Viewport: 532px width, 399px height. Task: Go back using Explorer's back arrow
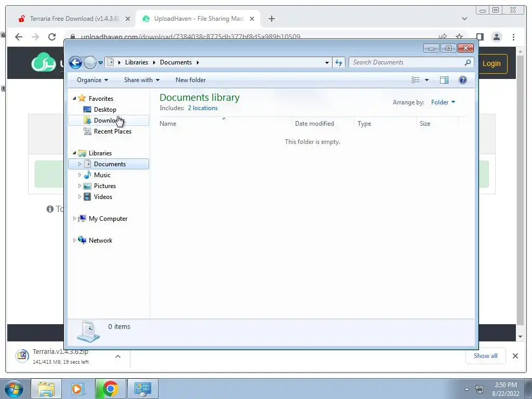(75, 62)
